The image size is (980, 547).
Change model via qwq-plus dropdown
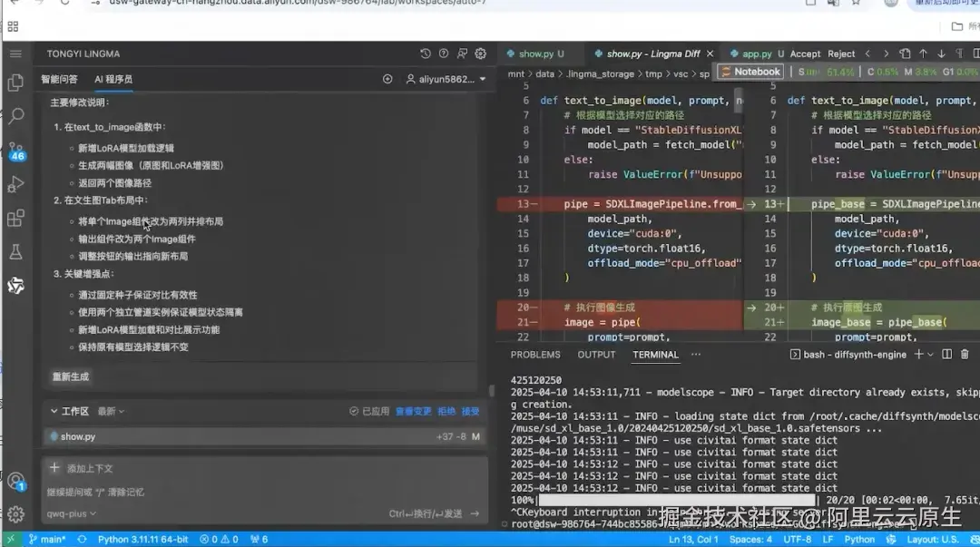72,513
